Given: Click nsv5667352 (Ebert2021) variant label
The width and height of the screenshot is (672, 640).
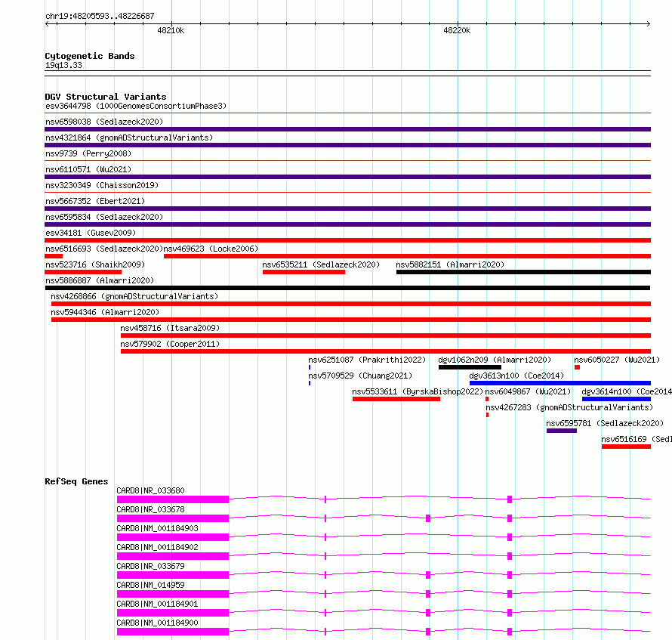Looking at the screenshot, I should [x=95, y=201].
